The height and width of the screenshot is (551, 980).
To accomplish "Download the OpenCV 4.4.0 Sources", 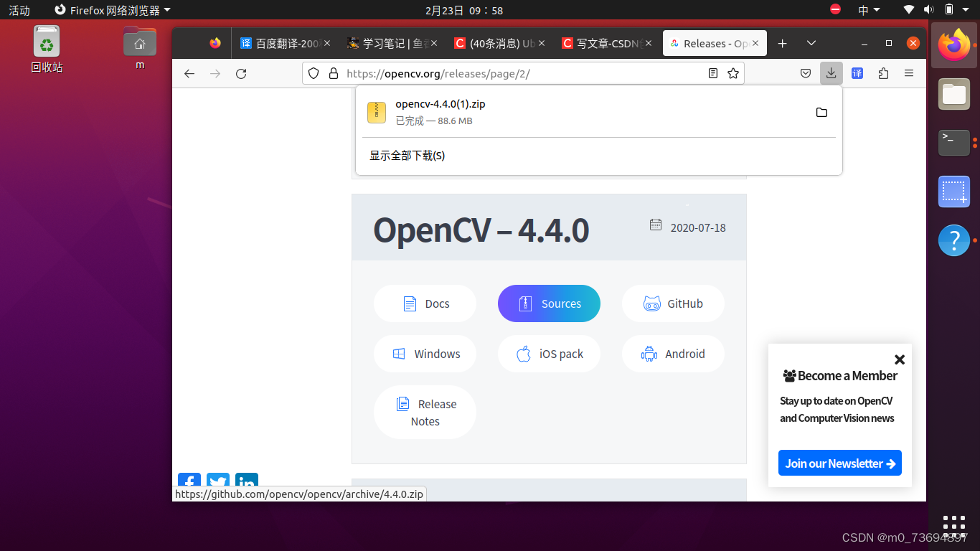I will pyautogui.click(x=549, y=303).
